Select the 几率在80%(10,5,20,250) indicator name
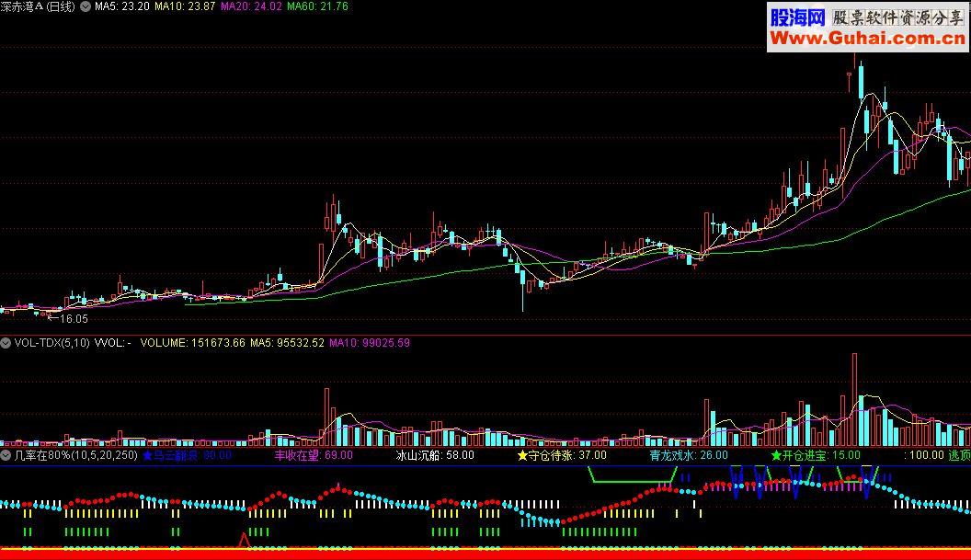 (75, 455)
